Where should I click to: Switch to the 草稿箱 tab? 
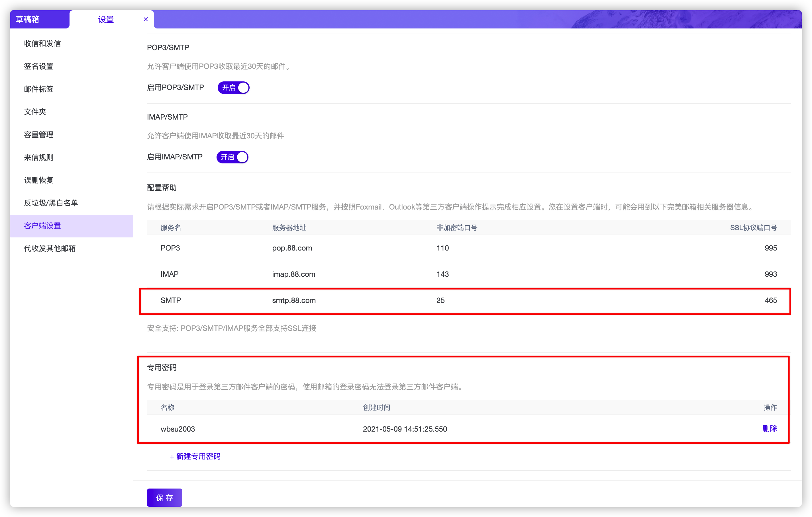(x=28, y=20)
